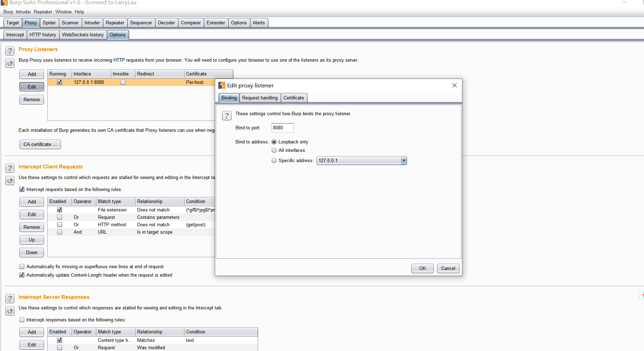Enable the URL Is in target scope rule
644x351 pixels.
coord(60,232)
